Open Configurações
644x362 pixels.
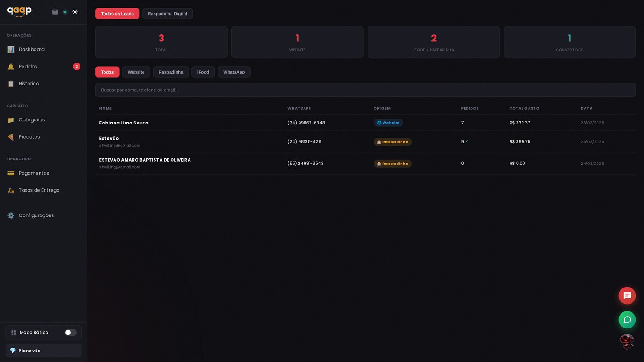[43, 215]
